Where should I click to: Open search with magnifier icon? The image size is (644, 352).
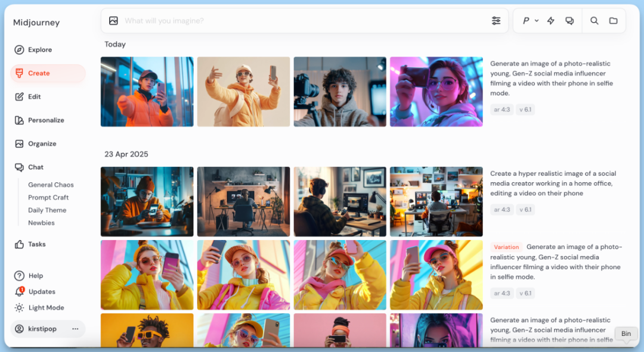[x=594, y=20]
